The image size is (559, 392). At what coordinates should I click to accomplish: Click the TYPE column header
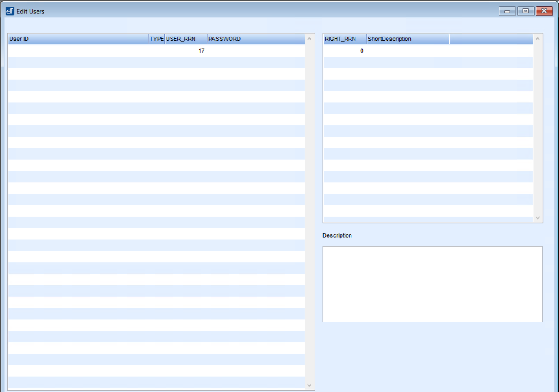[x=157, y=39]
